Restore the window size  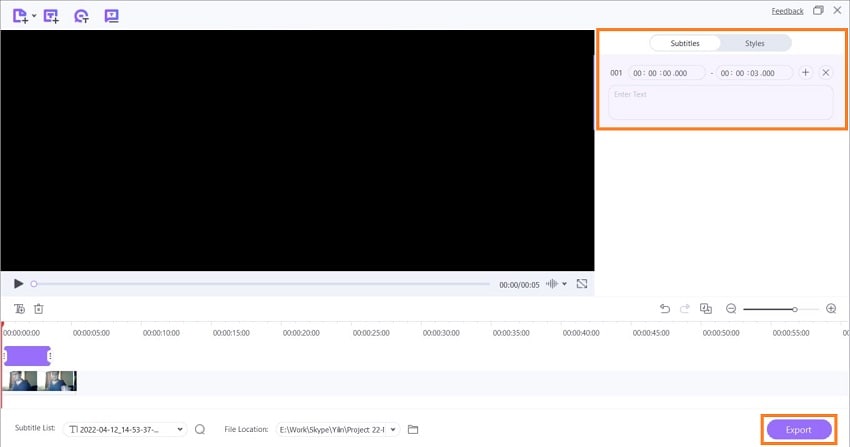(x=818, y=10)
